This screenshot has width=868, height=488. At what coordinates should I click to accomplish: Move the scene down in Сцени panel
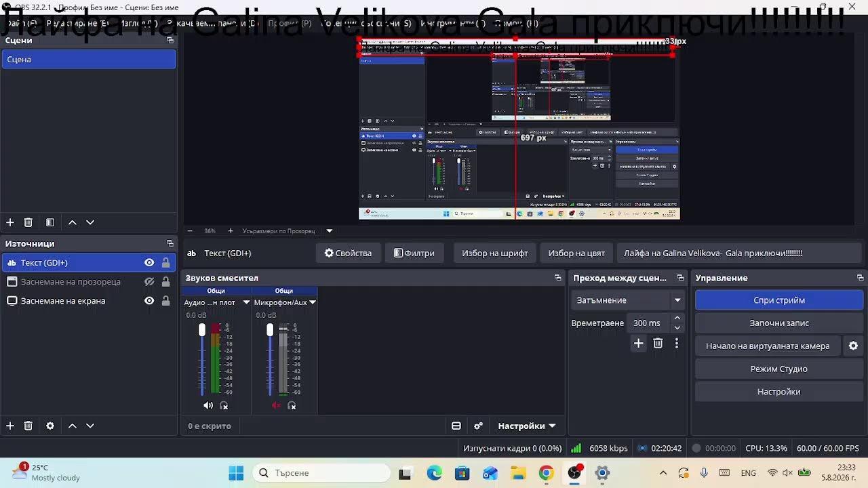90,222
